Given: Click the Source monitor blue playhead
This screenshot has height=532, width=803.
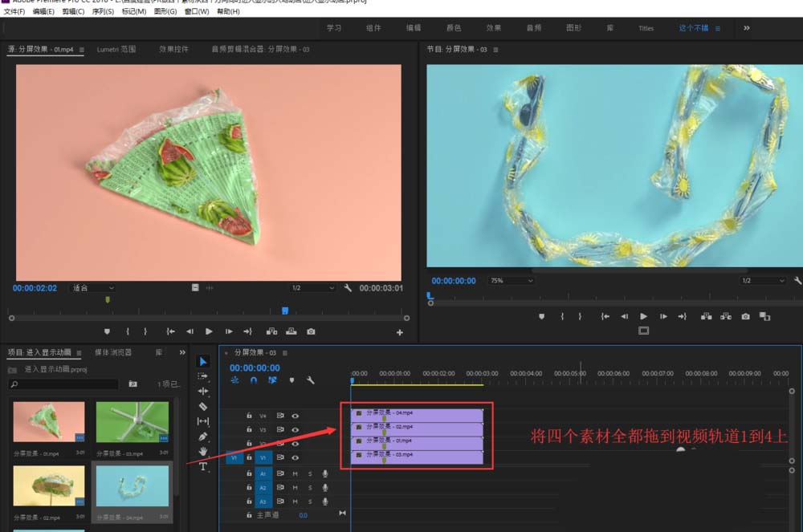Looking at the screenshot, I should click(284, 311).
